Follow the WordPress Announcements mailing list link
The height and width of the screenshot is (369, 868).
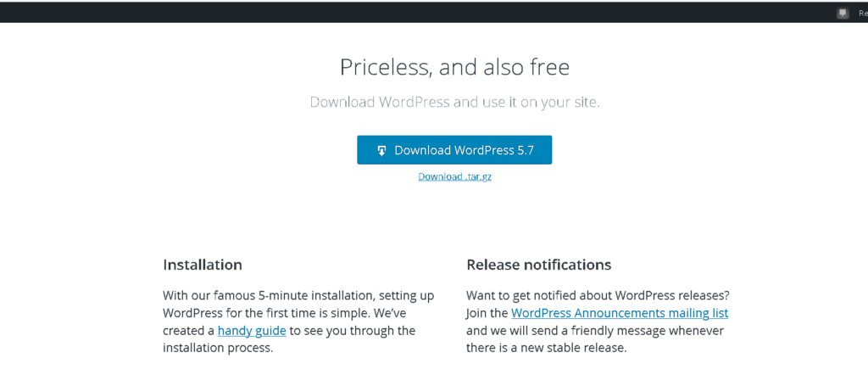click(620, 313)
